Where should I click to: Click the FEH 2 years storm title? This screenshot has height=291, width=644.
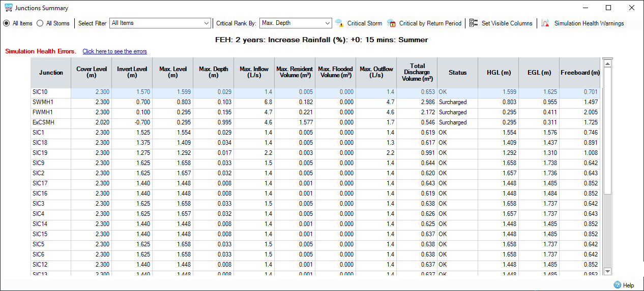pos(321,40)
